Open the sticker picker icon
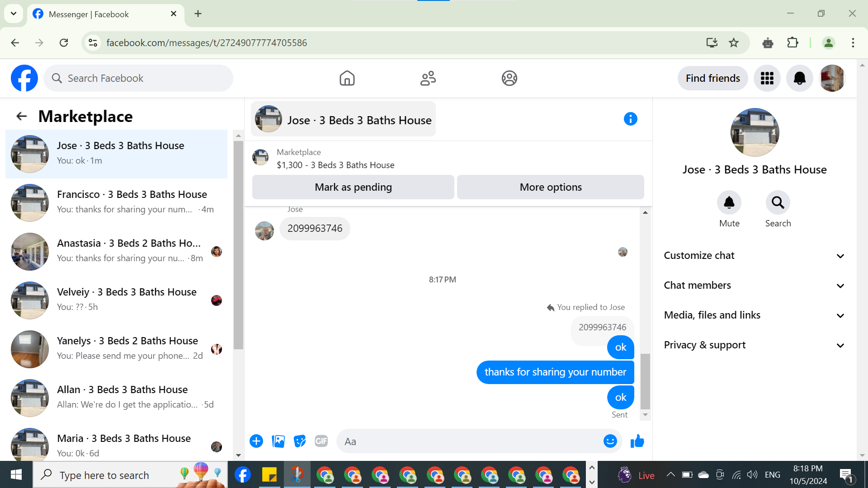The height and width of the screenshot is (488, 868). [x=299, y=441]
